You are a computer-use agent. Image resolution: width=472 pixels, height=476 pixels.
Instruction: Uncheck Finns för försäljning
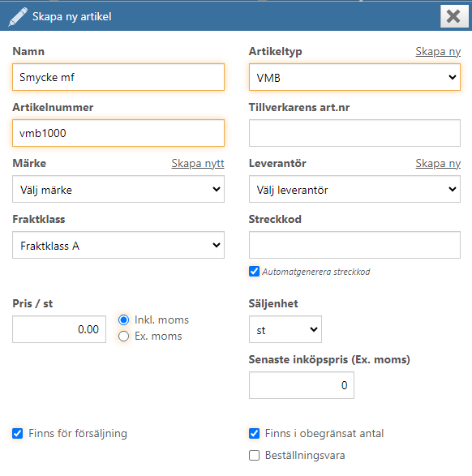18,433
